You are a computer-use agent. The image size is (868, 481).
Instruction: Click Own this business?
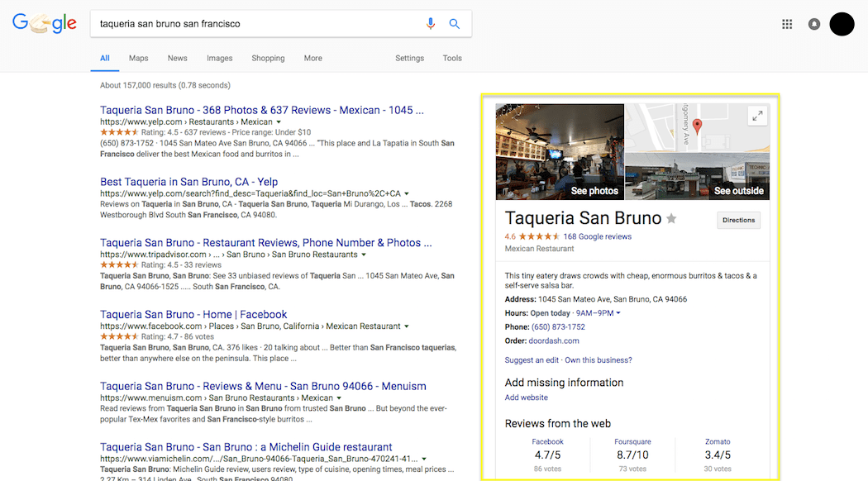[x=598, y=360]
